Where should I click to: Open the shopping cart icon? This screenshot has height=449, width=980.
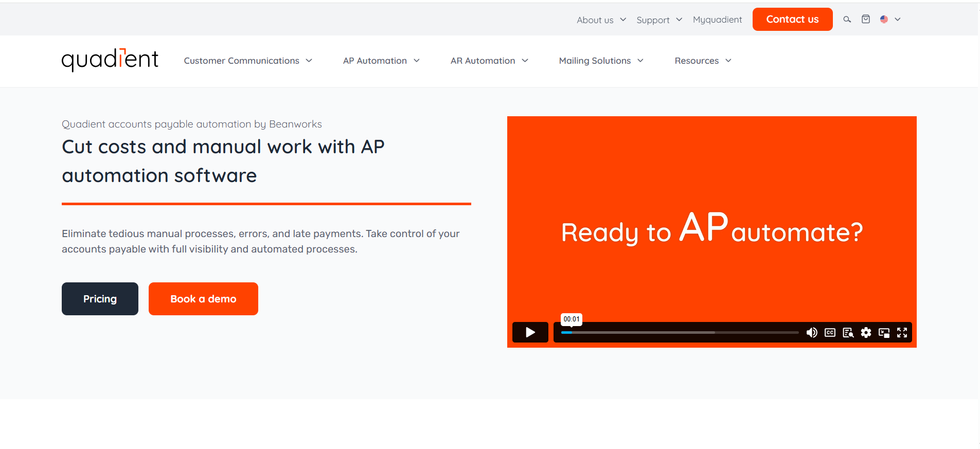point(866,19)
